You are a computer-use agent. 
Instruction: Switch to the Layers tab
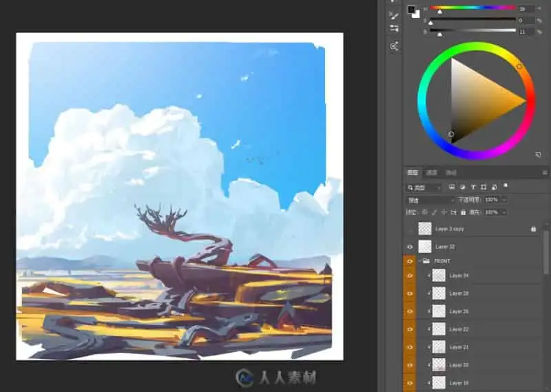413,173
